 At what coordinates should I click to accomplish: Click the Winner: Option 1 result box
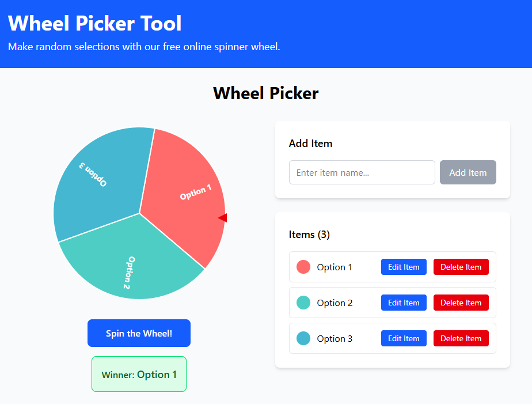(x=139, y=374)
